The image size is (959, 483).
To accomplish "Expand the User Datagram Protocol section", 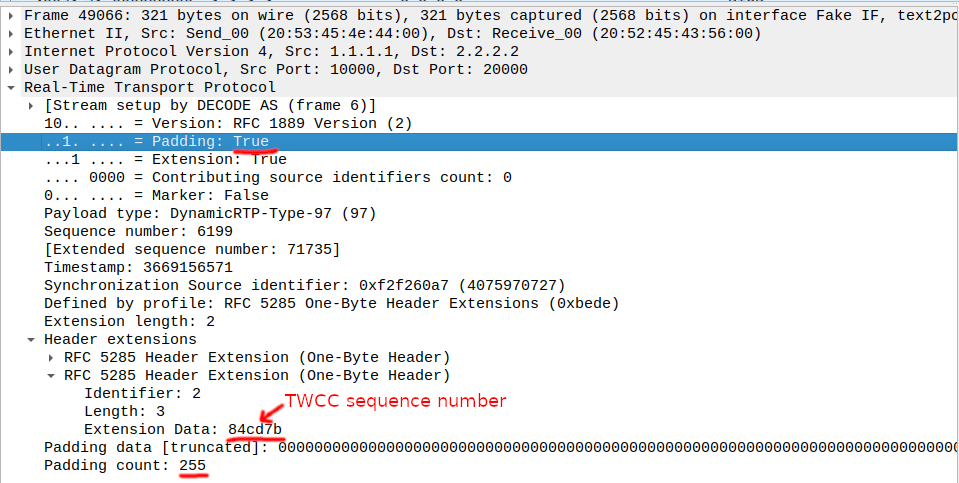I will click(x=12, y=70).
